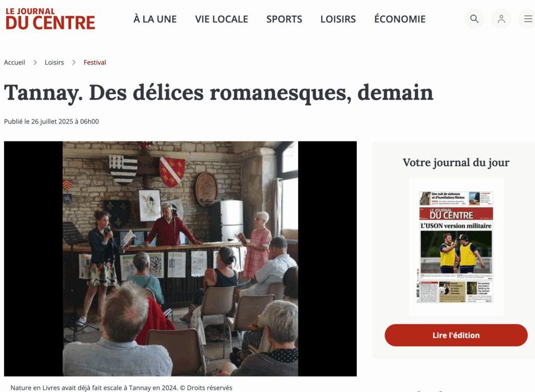Open today's newspaper front page thumbnail
This screenshot has height=392, width=535.
456,247
